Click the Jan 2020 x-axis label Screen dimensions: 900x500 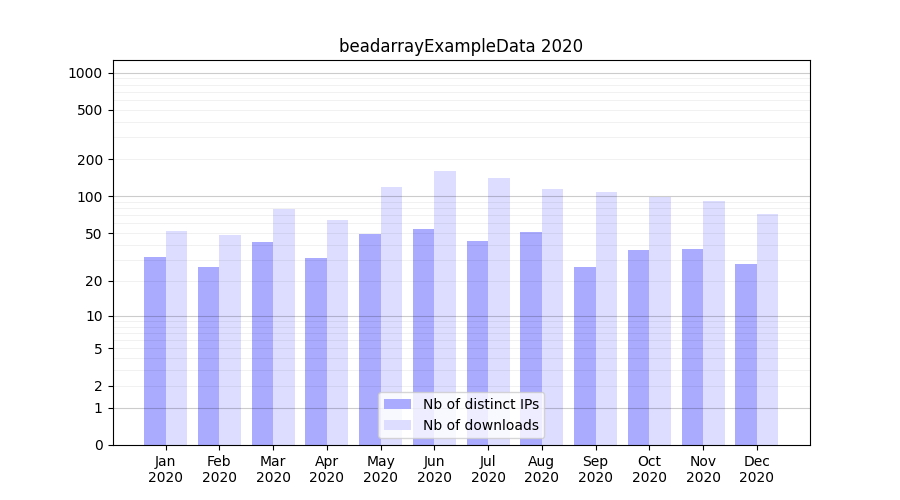tap(166, 469)
